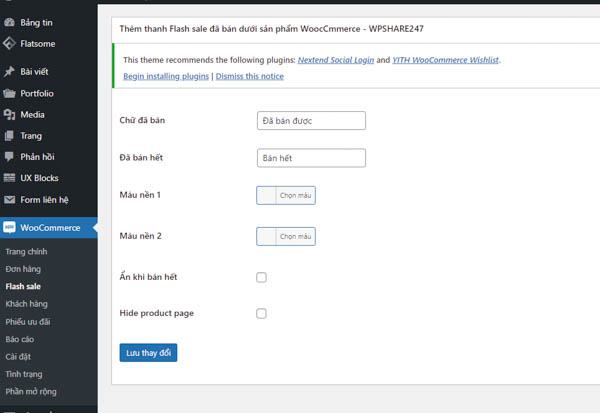Viewport: 600px width, 413px height.
Task: Click the Bảng tin dashboard icon
Action: click(x=9, y=20)
